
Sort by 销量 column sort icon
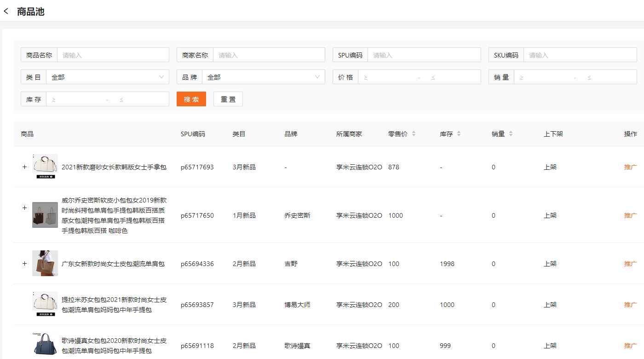click(511, 134)
